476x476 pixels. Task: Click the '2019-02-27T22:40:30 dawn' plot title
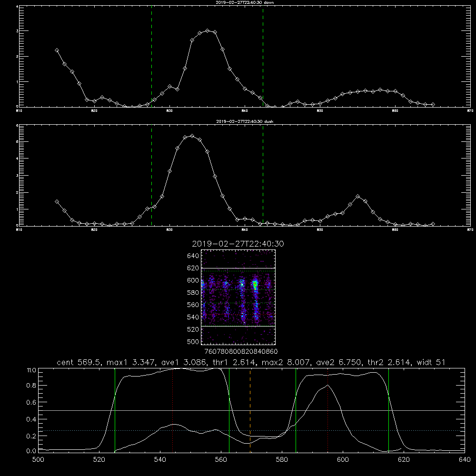pos(245,2)
